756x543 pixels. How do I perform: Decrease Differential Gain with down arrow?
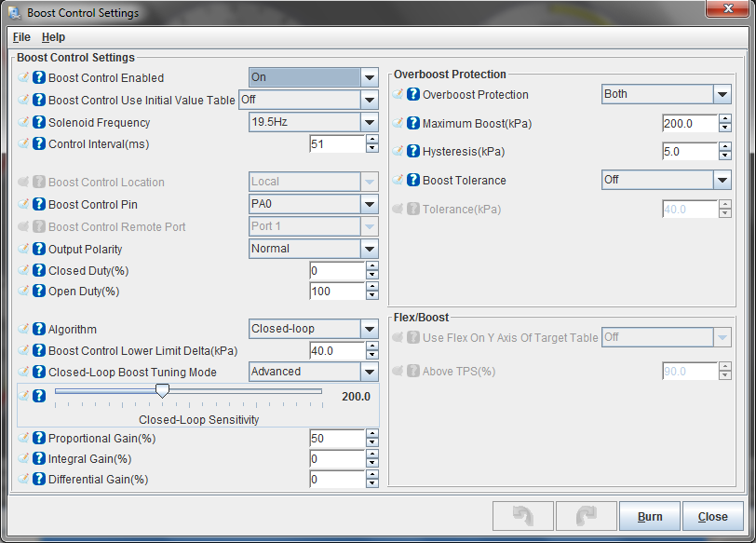371,483
